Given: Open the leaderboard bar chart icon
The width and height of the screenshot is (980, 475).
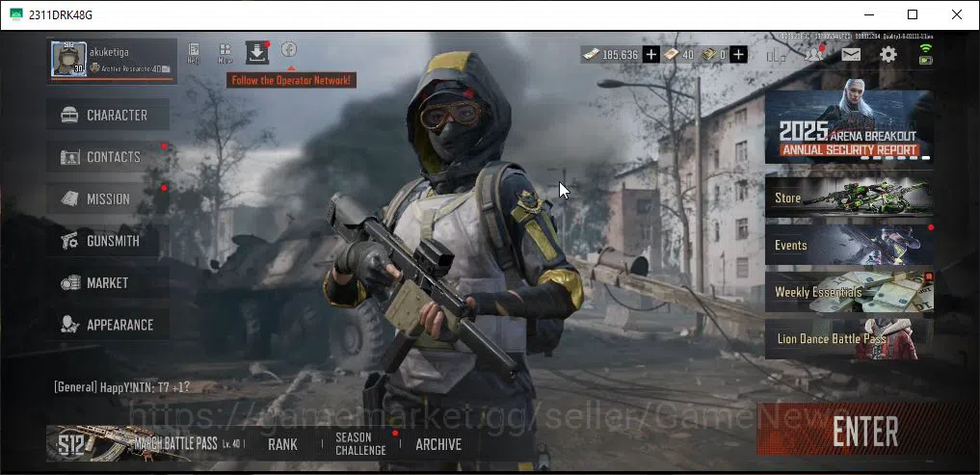Looking at the screenshot, I should coord(776,55).
